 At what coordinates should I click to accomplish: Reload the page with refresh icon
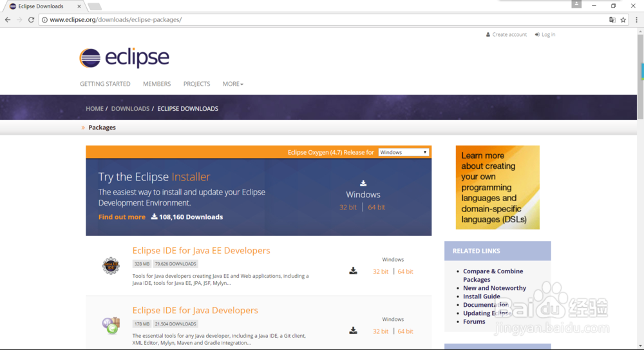pos(31,19)
